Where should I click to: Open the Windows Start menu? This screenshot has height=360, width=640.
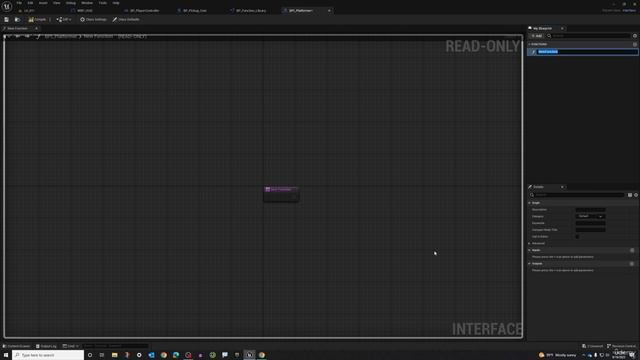click(x=6, y=355)
